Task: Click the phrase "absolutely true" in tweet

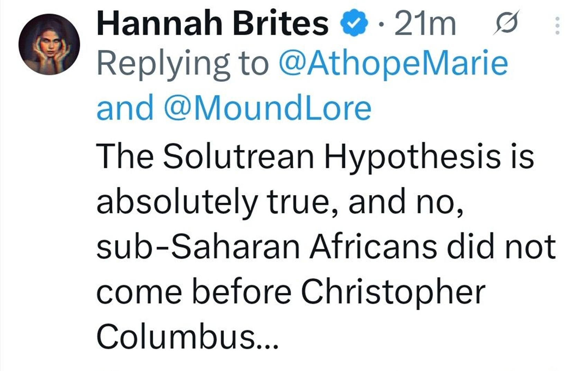Action: (212, 203)
